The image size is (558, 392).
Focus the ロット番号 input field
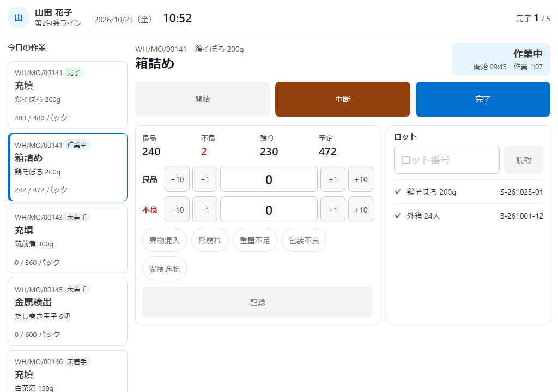pyautogui.click(x=447, y=160)
